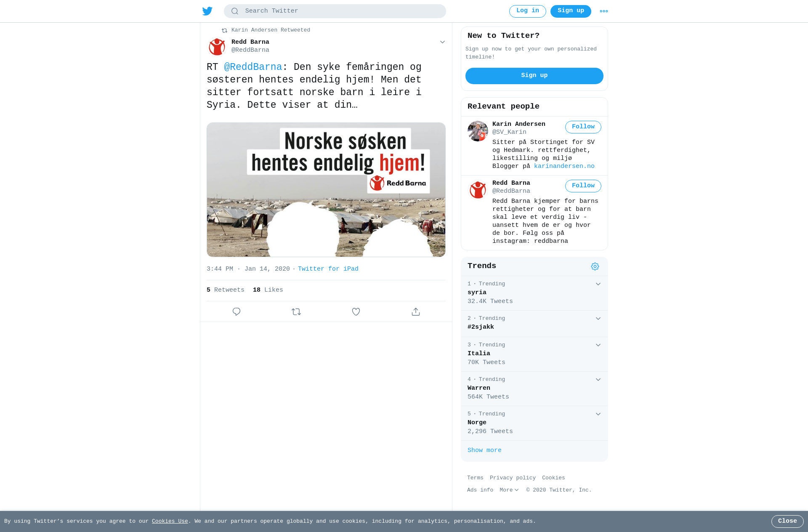Click the Log in button
The width and height of the screenshot is (808, 532).
click(x=528, y=11)
